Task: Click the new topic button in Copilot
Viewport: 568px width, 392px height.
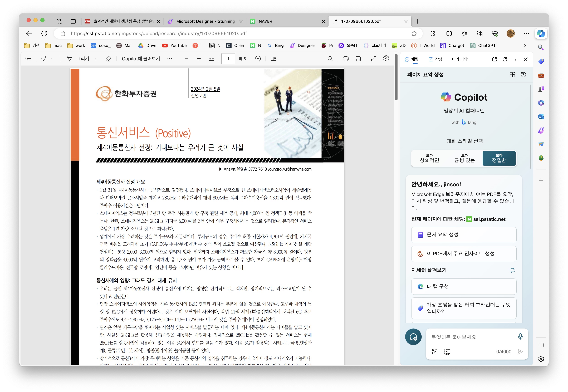Action: click(413, 337)
